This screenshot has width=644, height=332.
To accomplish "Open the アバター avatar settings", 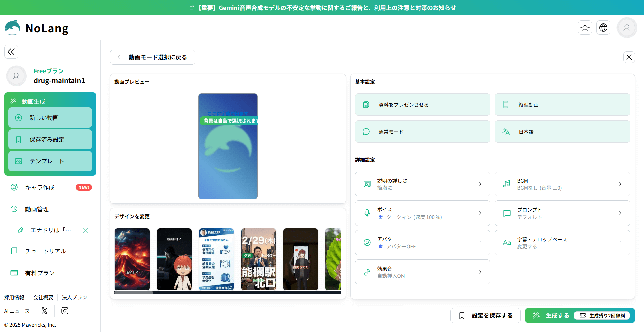I will click(422, 243).
